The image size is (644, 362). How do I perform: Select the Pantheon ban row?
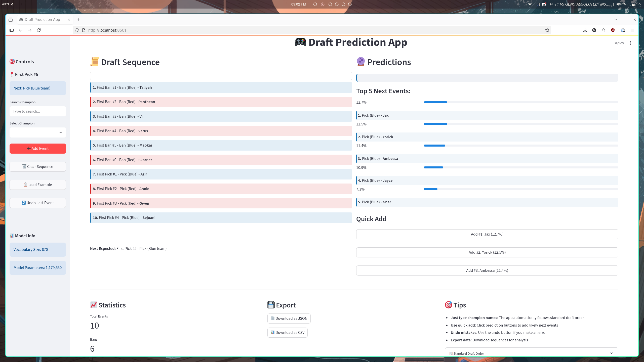[x=221, y=102]
